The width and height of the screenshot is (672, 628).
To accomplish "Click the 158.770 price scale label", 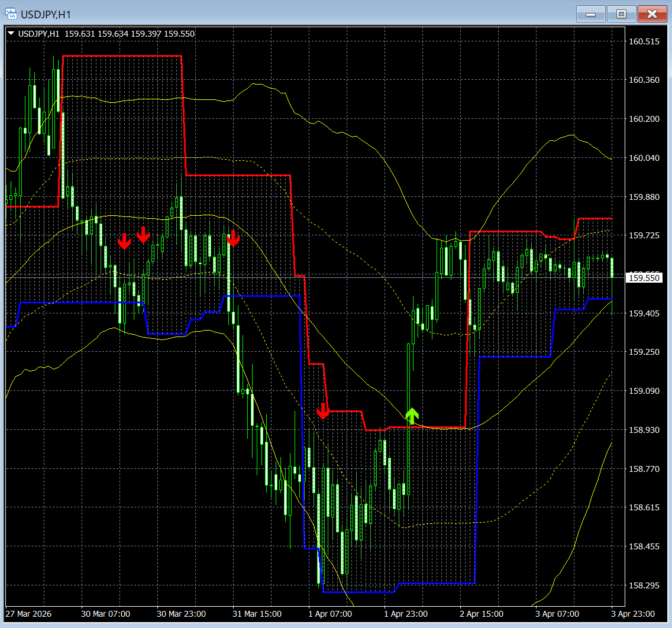I will point(644,469).
